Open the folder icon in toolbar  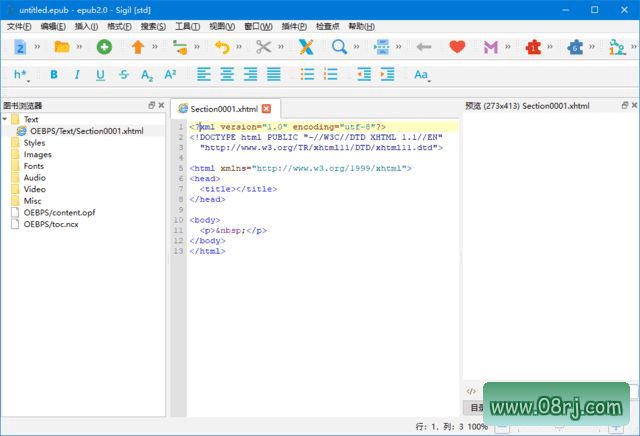(62, 46)
